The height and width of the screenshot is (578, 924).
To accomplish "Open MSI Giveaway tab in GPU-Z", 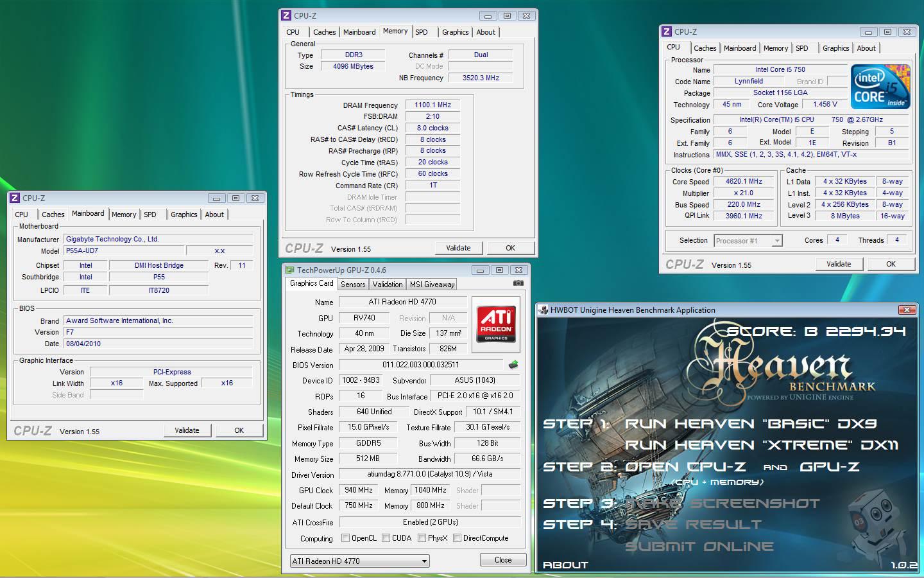I will coord(432,285).
